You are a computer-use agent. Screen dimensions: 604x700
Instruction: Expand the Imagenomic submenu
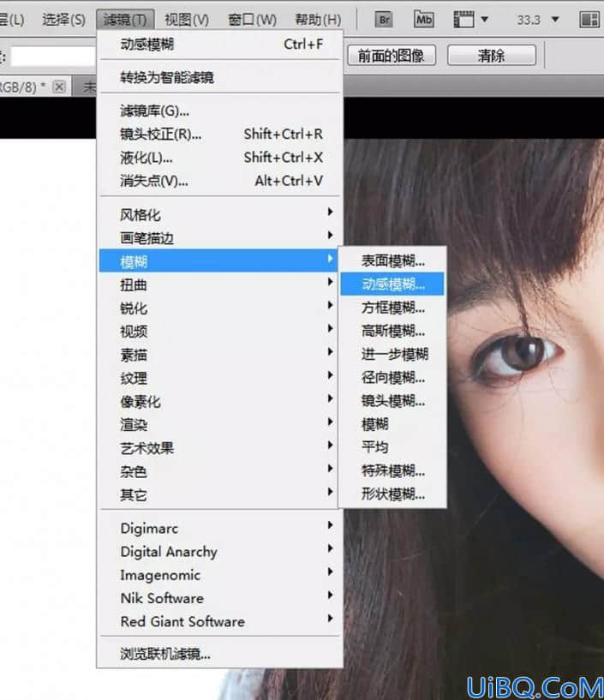point(220,575)
